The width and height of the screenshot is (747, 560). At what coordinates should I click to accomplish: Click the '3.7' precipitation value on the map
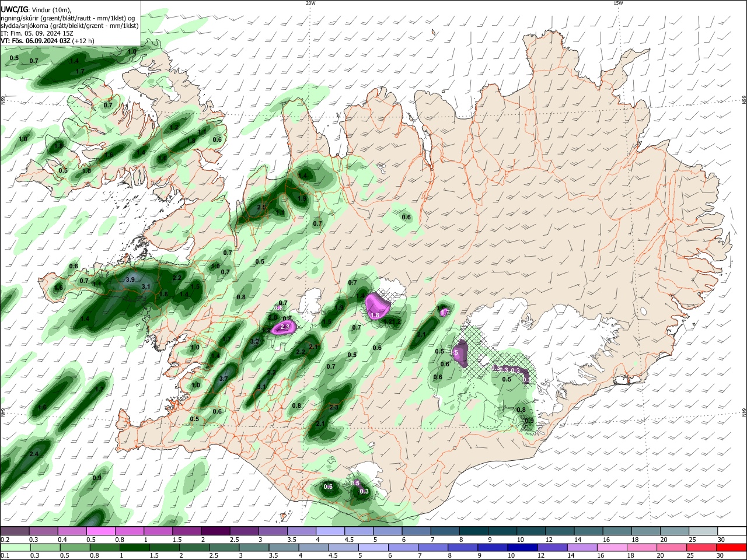(x=223, y=379)
